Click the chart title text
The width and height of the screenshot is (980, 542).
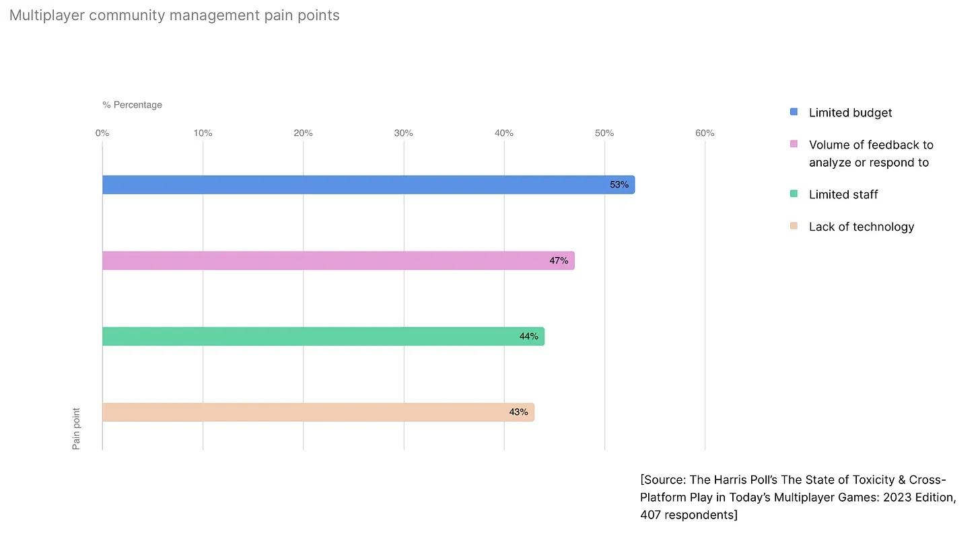(x=174, y=15)
